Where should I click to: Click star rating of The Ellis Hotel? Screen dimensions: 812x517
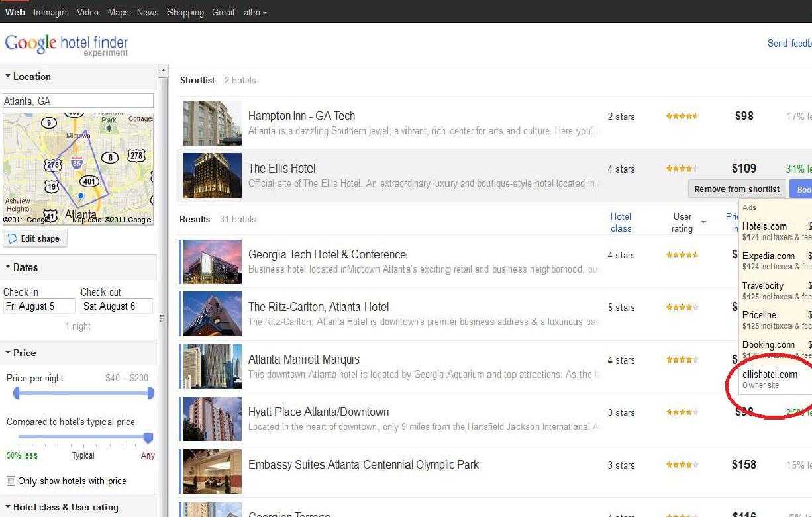(x=682, y=169)
